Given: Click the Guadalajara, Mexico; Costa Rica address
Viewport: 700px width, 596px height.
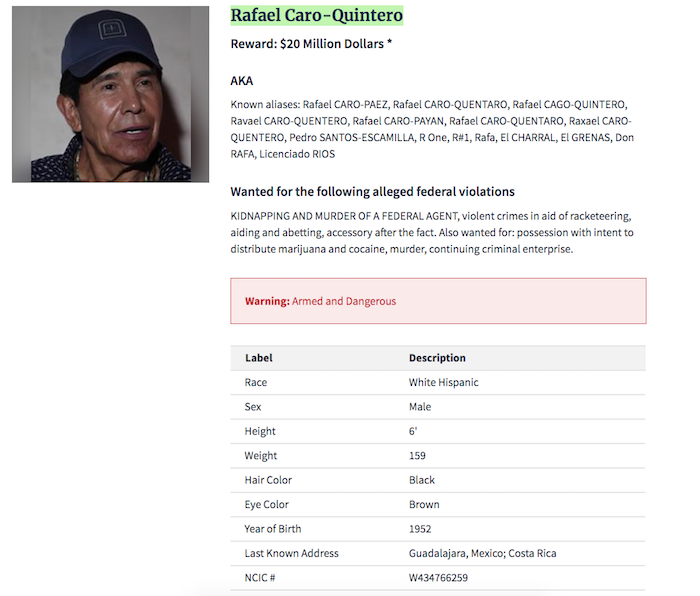Looking at the screenshot, I should click(482, 553).
